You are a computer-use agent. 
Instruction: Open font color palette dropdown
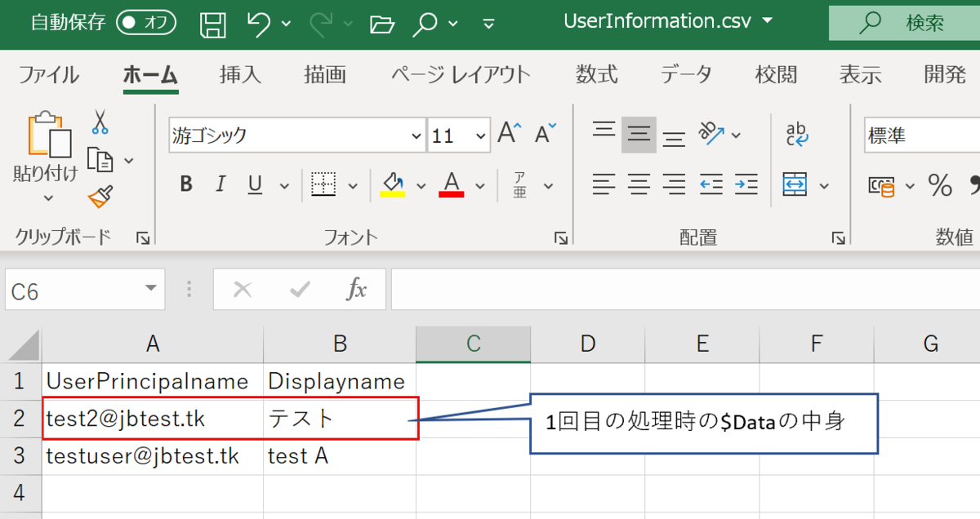pos(480,185)
